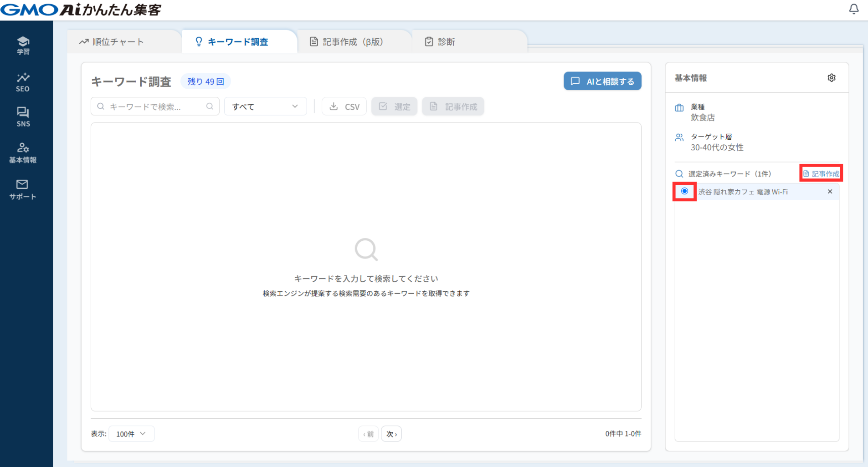
Task: Click the AIと相談する button
Action: pyautogui.click(x=602, y=81)
